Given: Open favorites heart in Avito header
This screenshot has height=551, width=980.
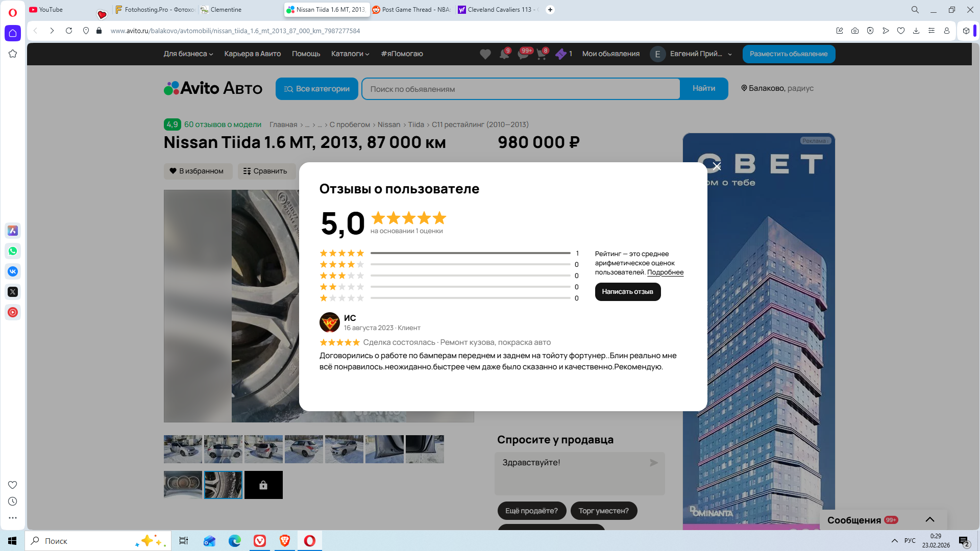Looking at the screenshot, I should coord(485,54).
